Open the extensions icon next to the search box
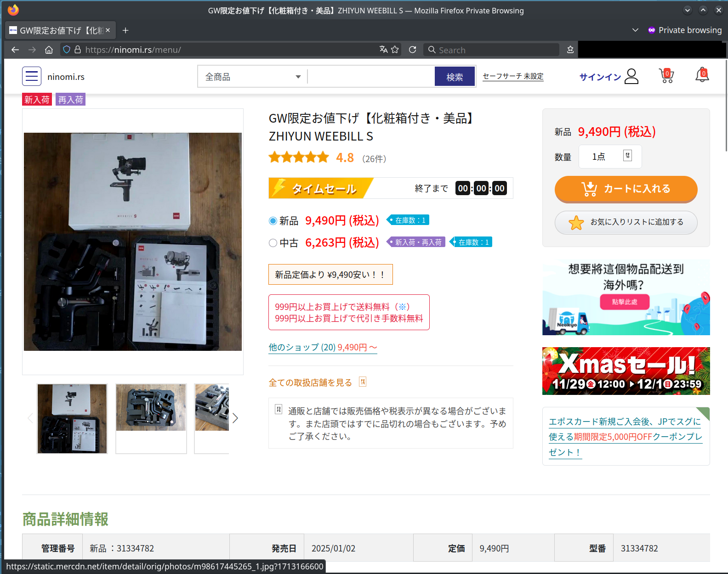Image resolution: width=728 pixels, height=574 pixels. click(570, 50)
